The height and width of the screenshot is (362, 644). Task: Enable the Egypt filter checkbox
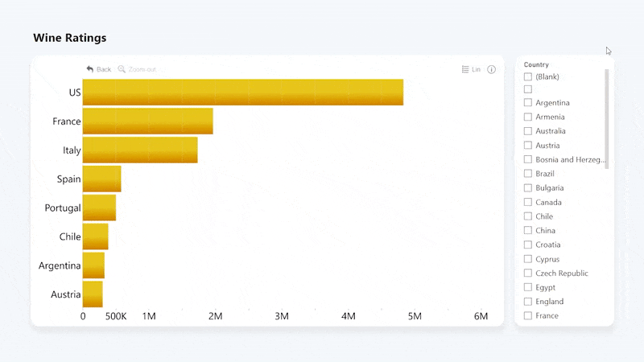click(x=528, y=287)
